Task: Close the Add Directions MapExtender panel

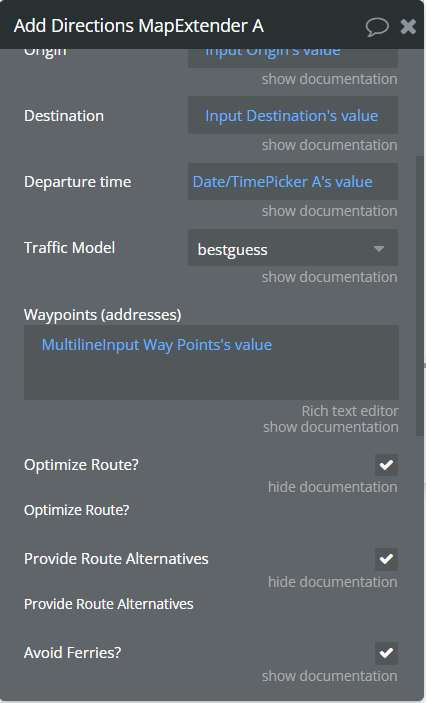Action: [x=408, y=27]
